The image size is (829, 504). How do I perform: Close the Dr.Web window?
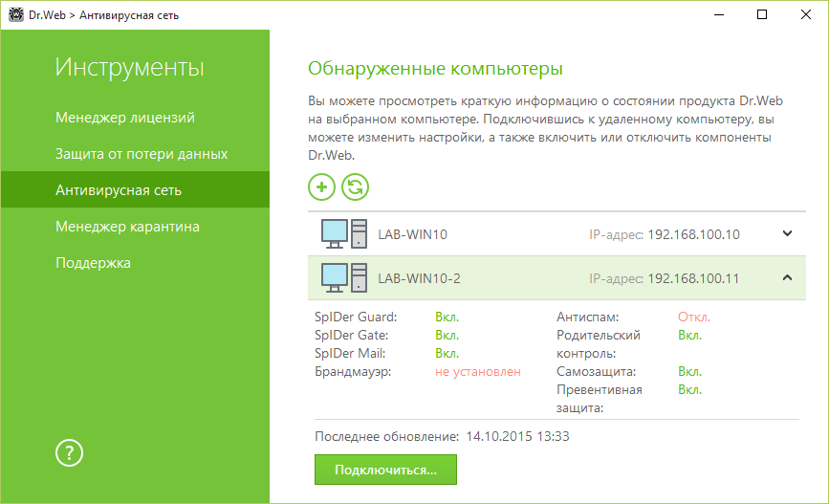[x=806, y=14]
